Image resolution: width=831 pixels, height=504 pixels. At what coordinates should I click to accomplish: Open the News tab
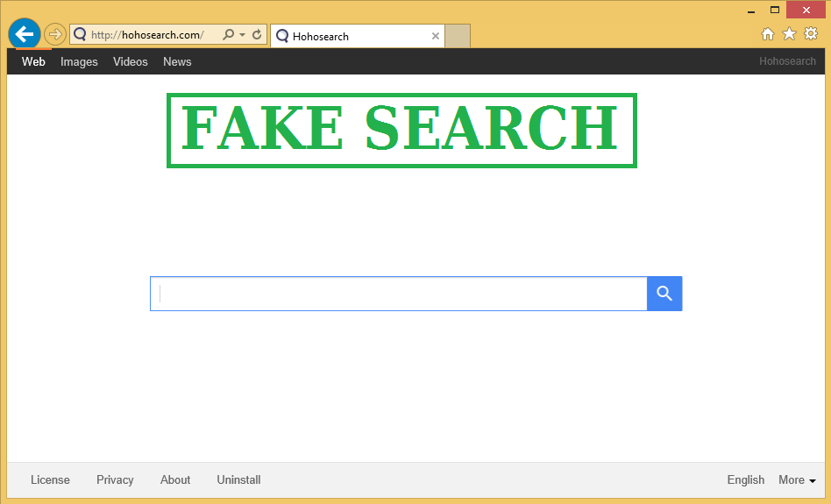177,61
